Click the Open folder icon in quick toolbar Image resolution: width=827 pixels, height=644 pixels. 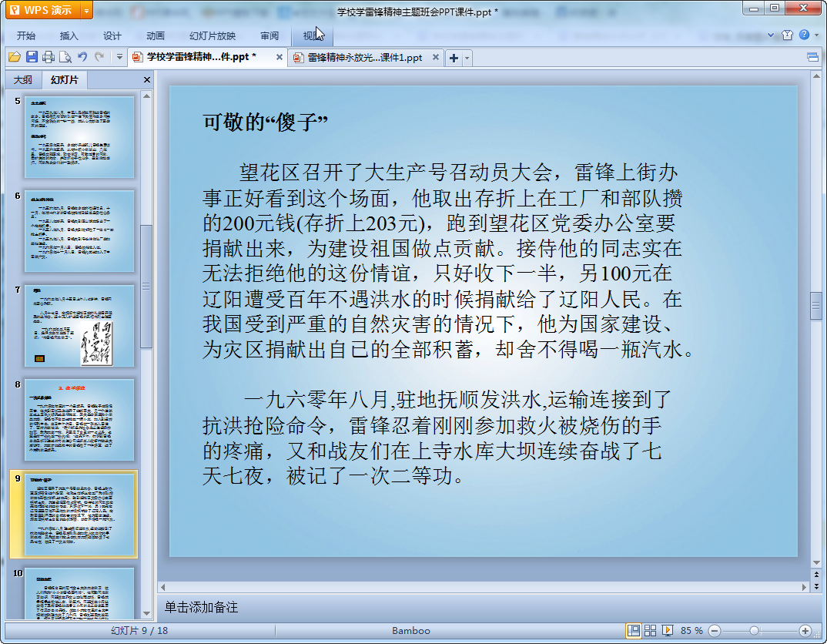pos(14,57)
